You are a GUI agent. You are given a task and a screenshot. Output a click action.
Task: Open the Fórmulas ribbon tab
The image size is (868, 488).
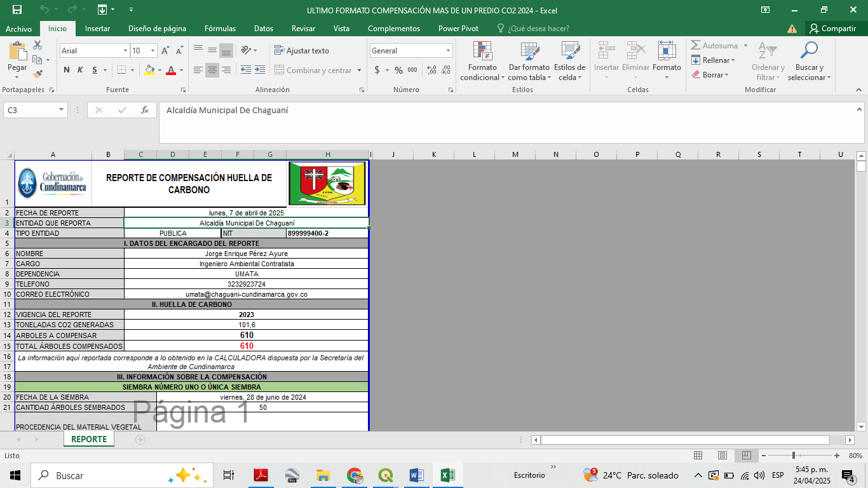(x=220, y=29)
